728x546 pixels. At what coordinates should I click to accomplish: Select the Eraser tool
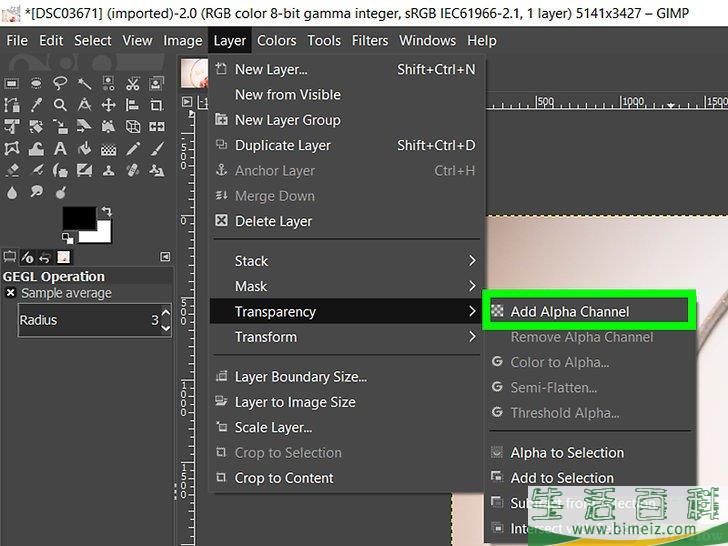coord(12,170)
